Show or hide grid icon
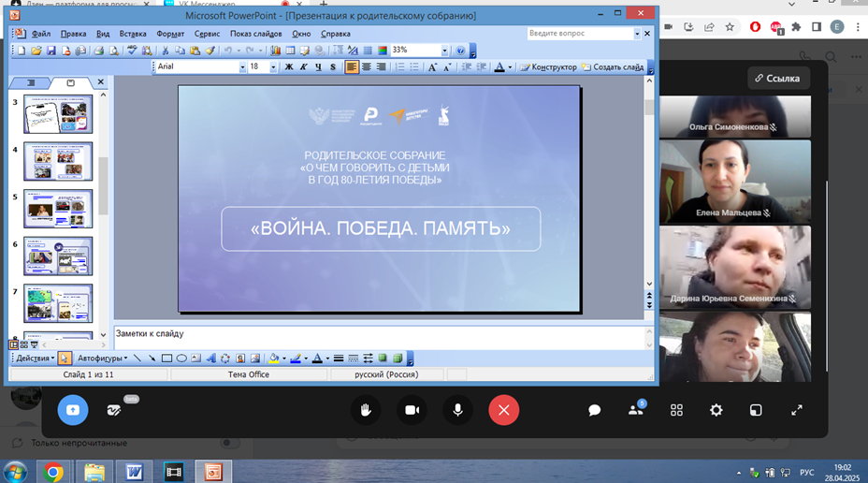Viewport: 868px width, 483px height. (x=368, y=51)
